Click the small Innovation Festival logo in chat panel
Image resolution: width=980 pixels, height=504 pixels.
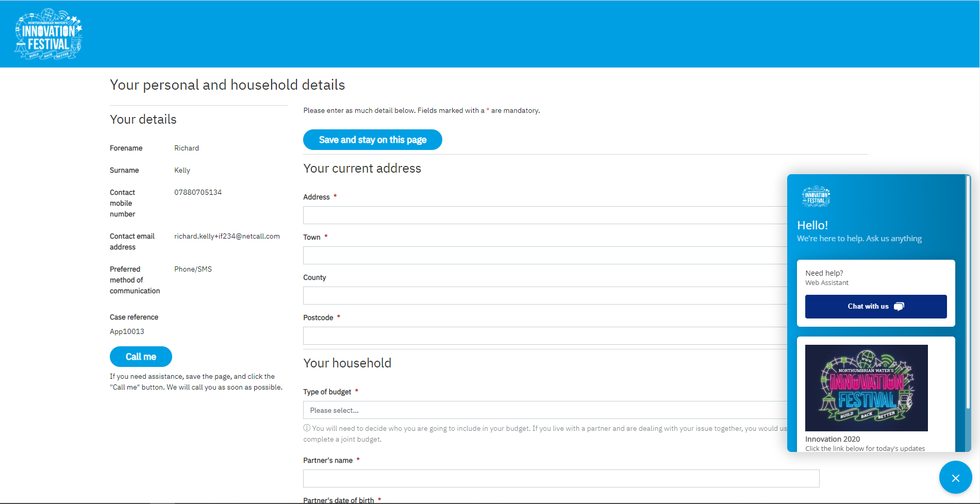tap(816, 197)
